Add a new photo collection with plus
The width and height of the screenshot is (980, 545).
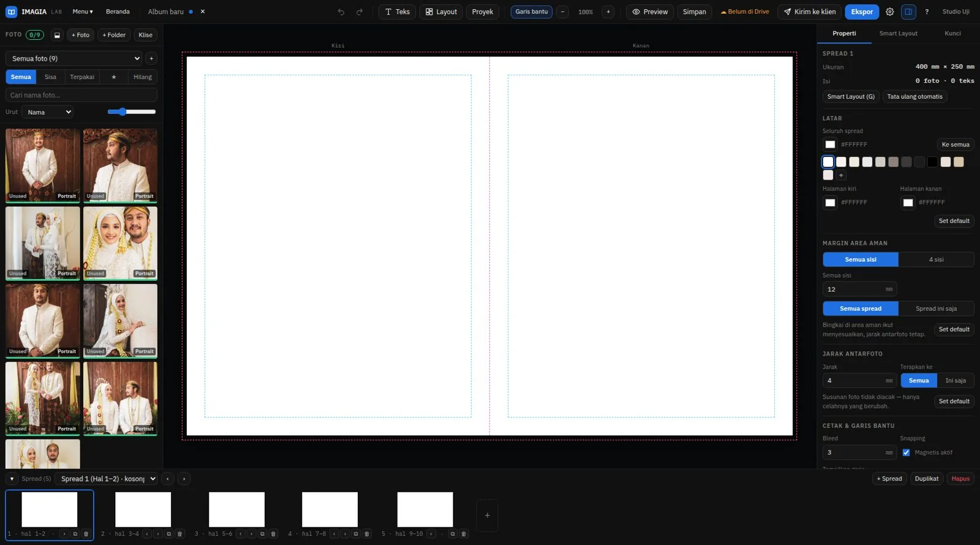tap(151, 58)
